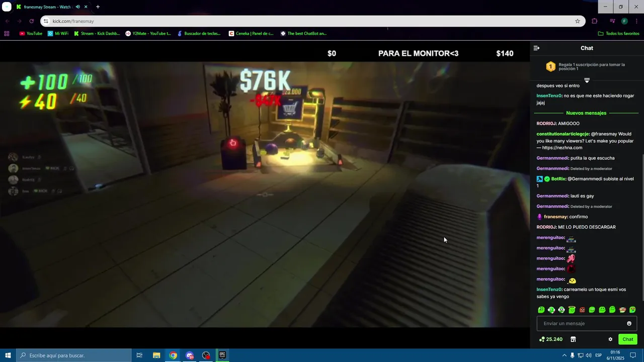Open the Y2Mate bookmark

pyautogui.click(x=148, y=34)
